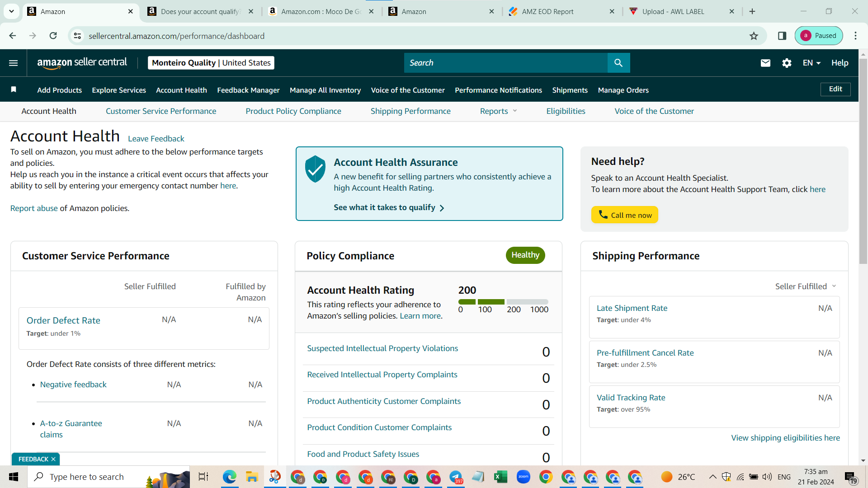Open Manage All Inventory in the nav bar
This screenshot has height=488, width=868.
coord(325,90)
